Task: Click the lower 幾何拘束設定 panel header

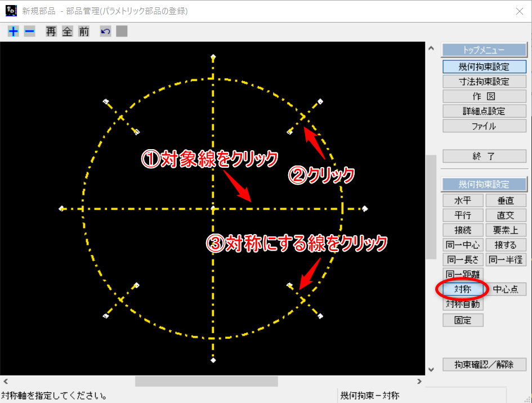Action: point(484,184)
